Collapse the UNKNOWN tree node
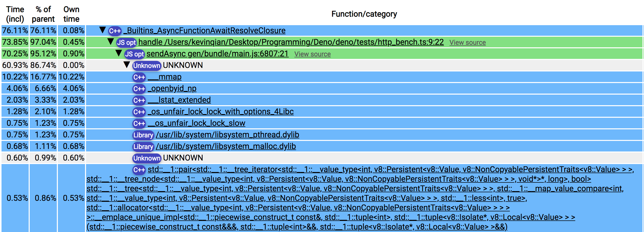The image size is (644, 232). pyautogui.click(x=127, y=65)
